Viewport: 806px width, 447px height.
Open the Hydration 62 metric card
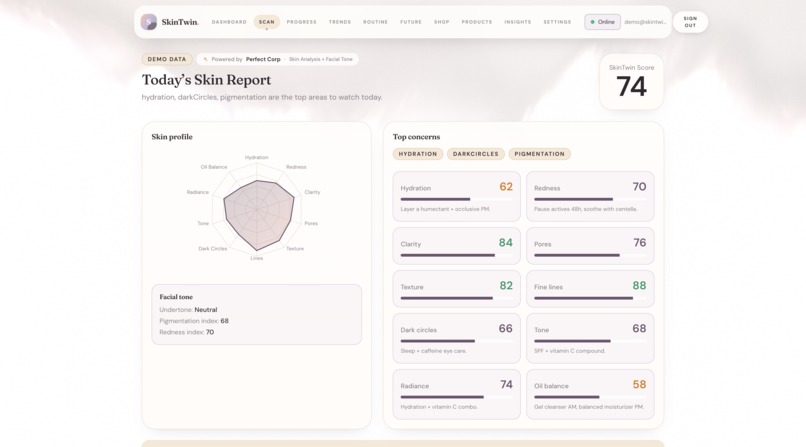pyautogui.click(x=456, y=196)
